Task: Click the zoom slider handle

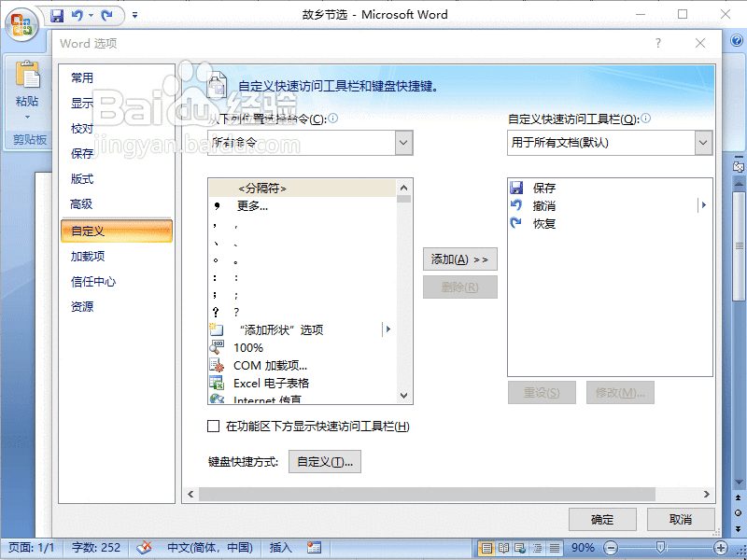Action: (x=660, y=548)
